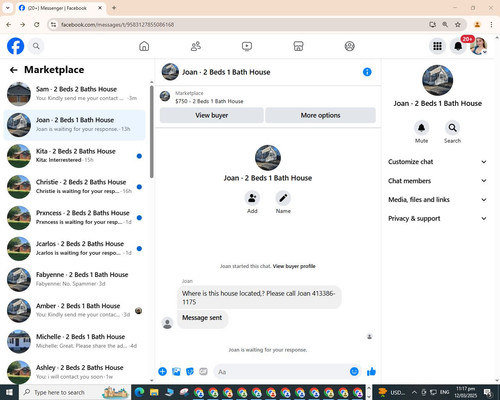Click the Chrome profile avatar icon
Viewport: 500px width, 400px height.
pyautogui.click(x=477, y=25)
